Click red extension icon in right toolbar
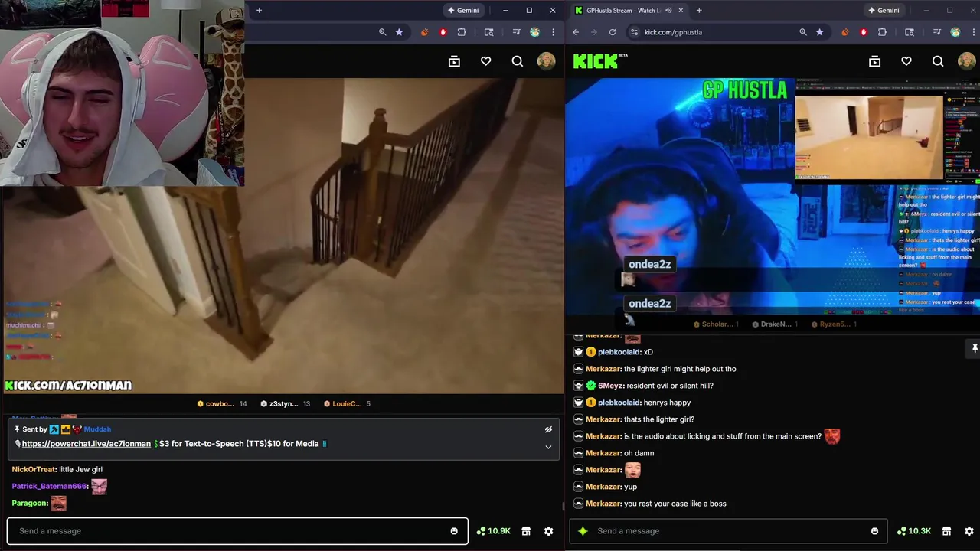Viewport: 980px width, 551px height. tap(864, 32)
